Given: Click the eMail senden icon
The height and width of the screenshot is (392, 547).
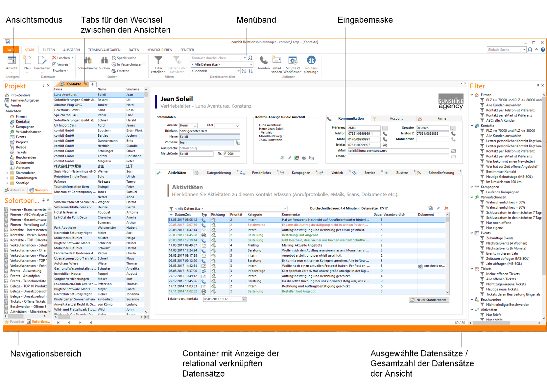Looking at the screenshot, I should pos(276,60).
